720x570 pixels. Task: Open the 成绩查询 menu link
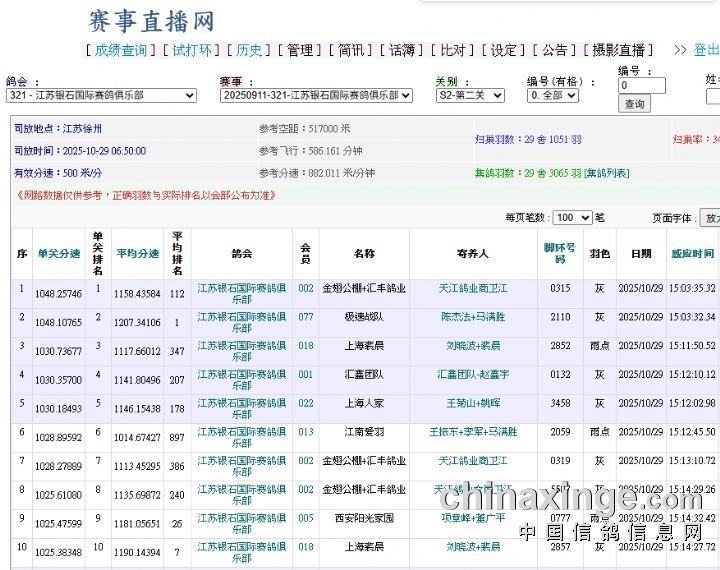(x=120, y=50)
